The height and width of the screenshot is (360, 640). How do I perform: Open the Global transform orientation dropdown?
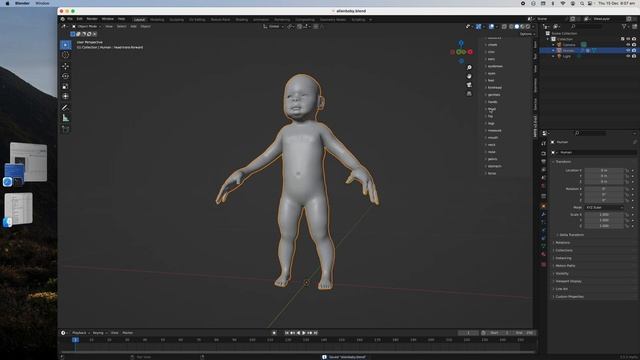(x=273, y=27)
